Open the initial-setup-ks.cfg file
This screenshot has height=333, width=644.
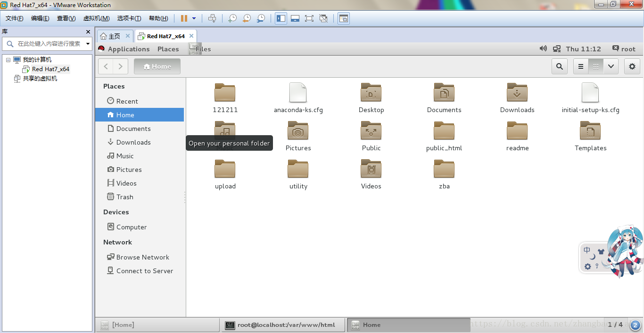[x=590, y=93]
